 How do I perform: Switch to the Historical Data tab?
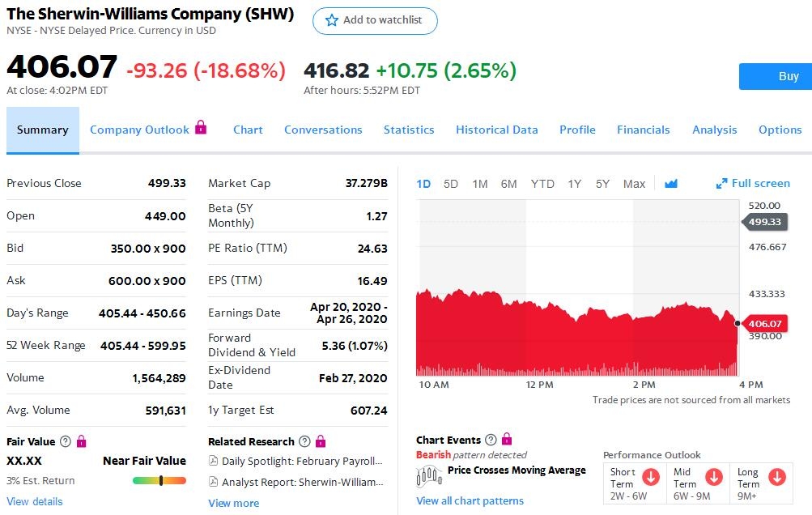coord(496,130)
